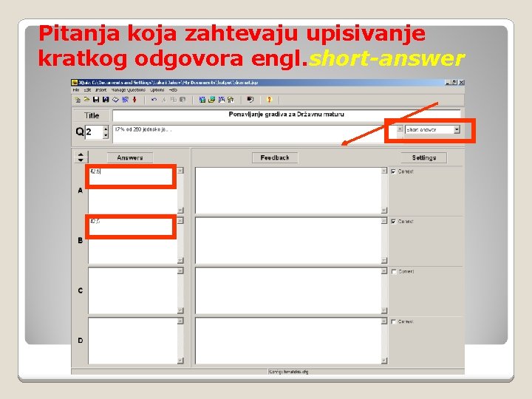Click the answer C text box
Screen dimensions: 532x399
[133, 290]
